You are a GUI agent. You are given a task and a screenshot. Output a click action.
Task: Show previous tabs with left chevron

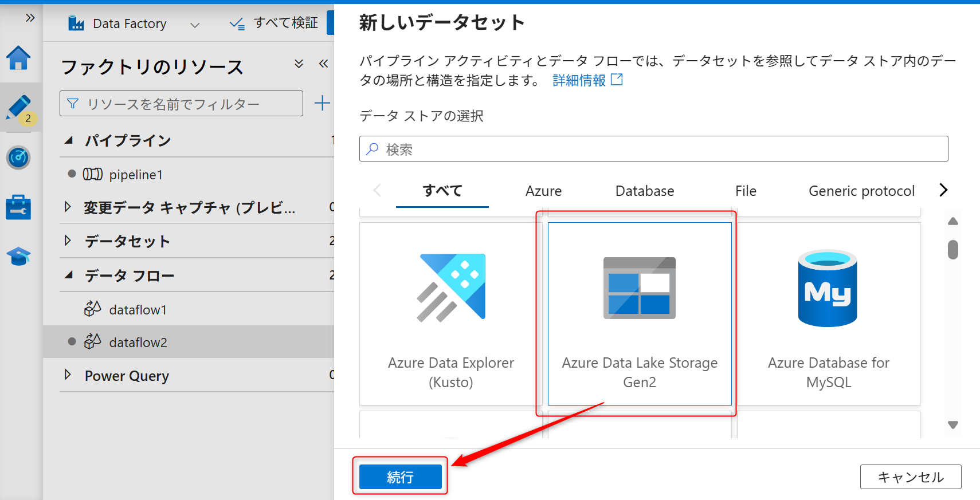click(377, 190)
